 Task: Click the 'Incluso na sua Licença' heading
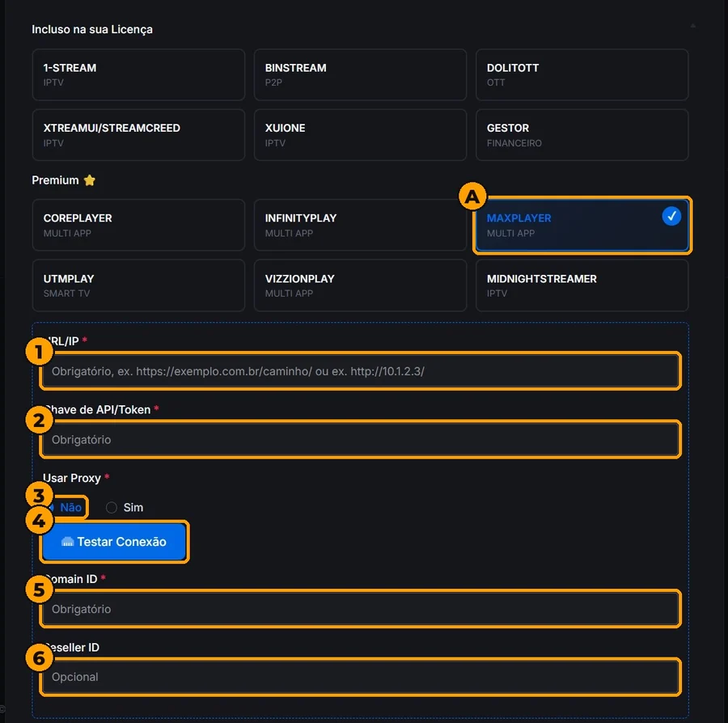point(92,29)
